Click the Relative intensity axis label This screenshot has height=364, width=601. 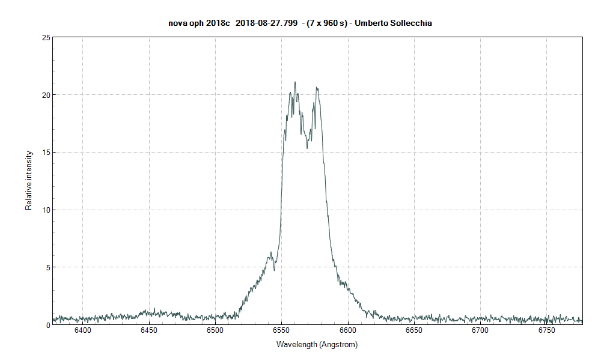coord(28,180)
